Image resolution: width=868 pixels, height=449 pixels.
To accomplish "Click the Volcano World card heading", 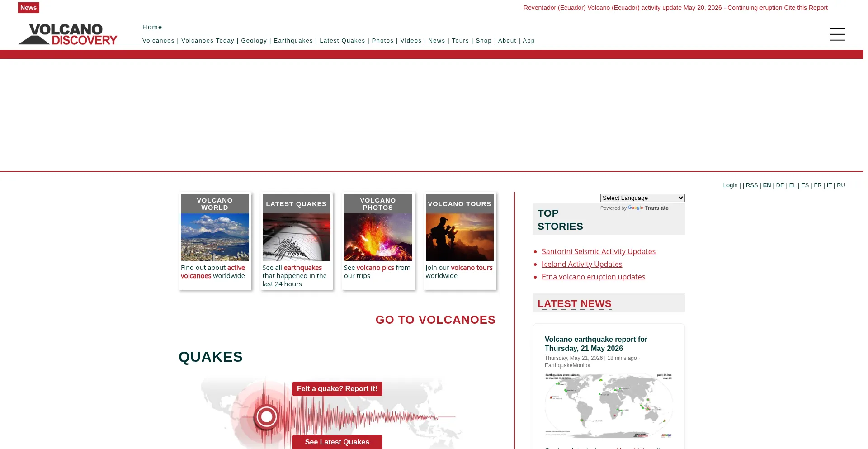I will (215, 204).
